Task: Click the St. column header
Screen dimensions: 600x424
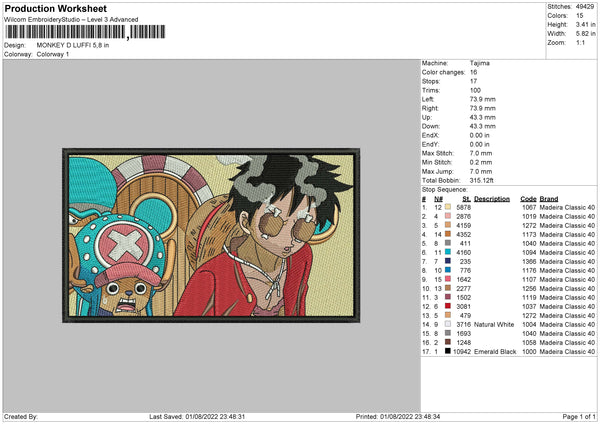Action: pos(466,199)
